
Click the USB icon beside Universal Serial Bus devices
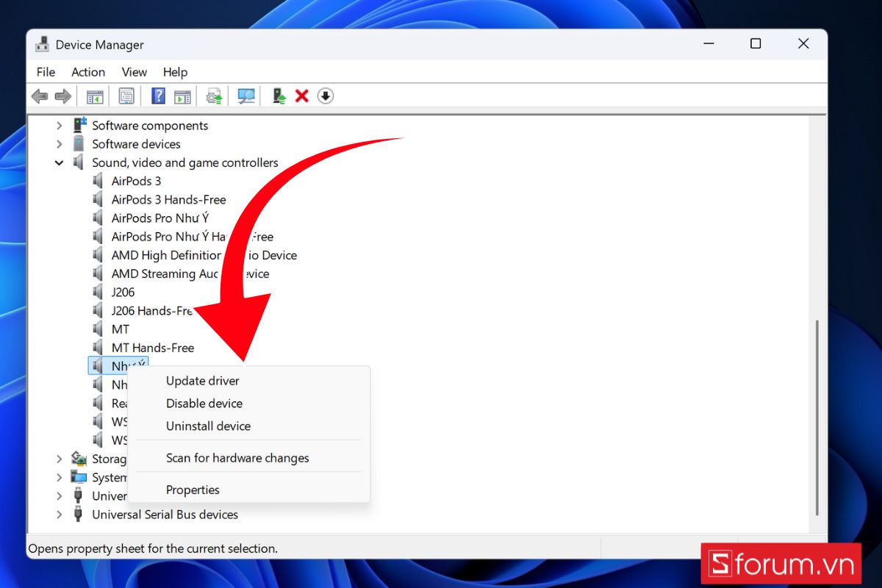[79, 514]
